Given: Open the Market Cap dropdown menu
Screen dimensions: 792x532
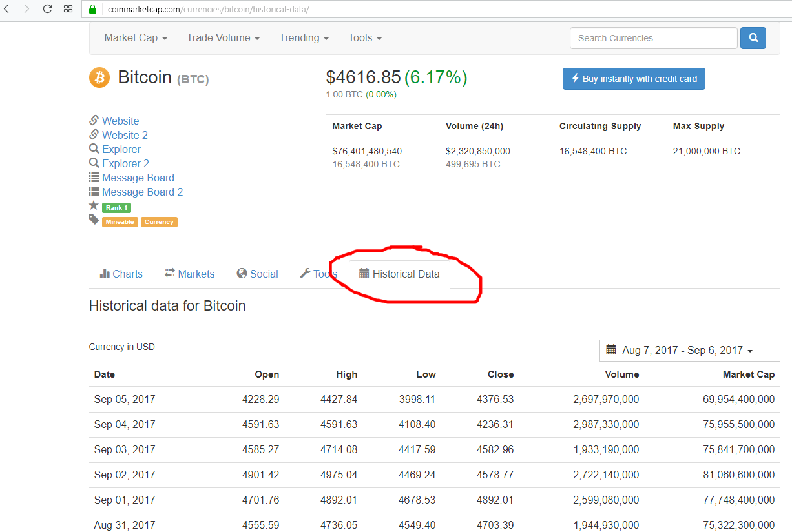Looking at the screenshot, I should tap(136, 38).
